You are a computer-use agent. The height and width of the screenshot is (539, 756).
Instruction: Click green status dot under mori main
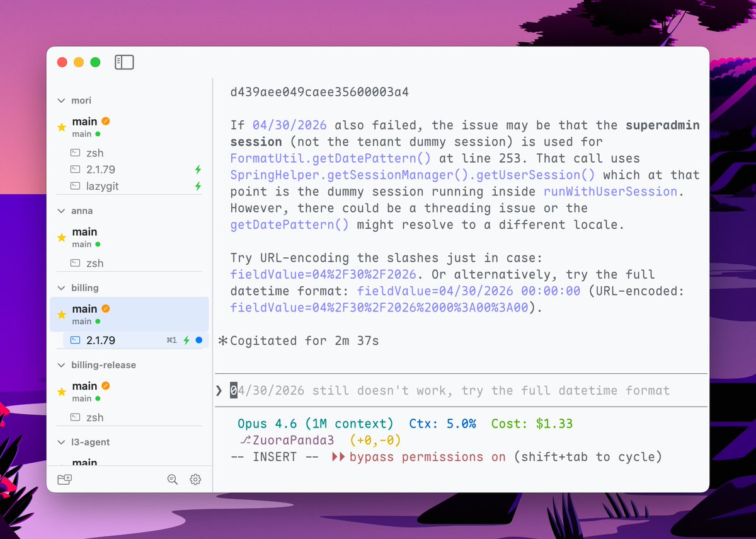point(98,134)
